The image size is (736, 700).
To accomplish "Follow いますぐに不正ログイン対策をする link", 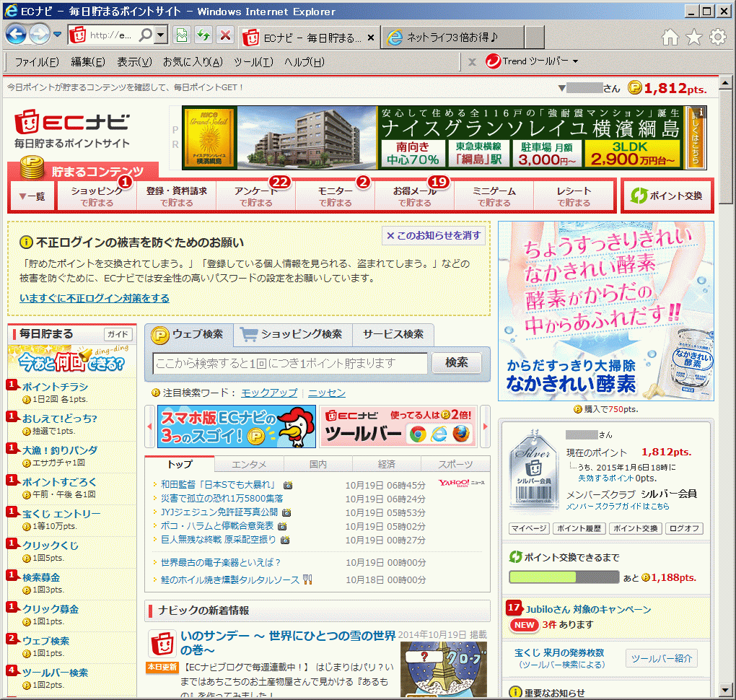I will (x=95, y=298).
